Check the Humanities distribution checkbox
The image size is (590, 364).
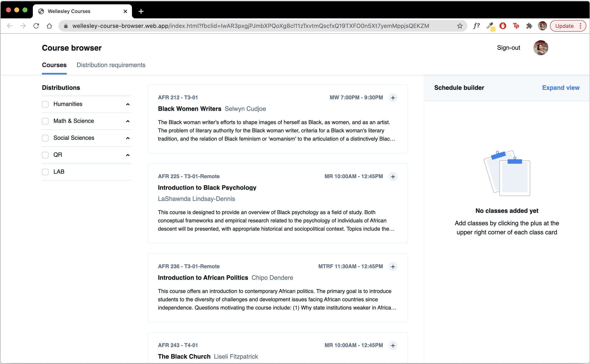(x=45, y=104)
